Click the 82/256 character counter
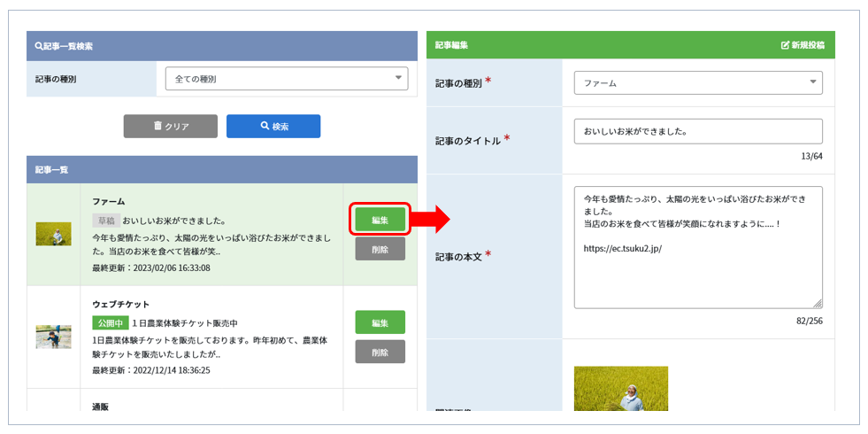Viewport: 868px width, 434px height. click(808, 321)
